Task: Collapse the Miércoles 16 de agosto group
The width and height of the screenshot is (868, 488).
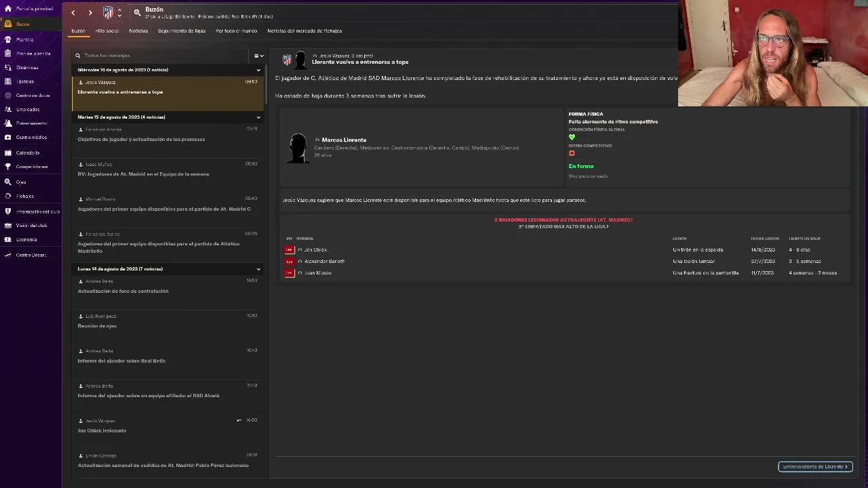Action: (x=258, y=70)
